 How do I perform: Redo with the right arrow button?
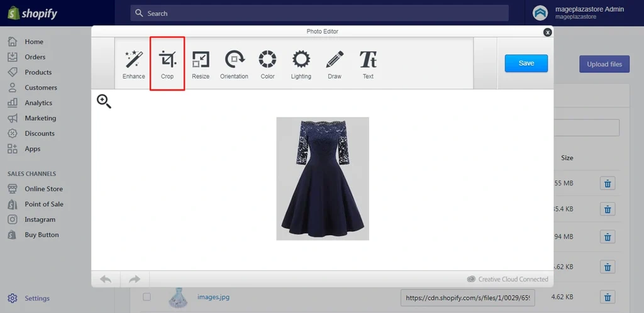tap(134, 279)
